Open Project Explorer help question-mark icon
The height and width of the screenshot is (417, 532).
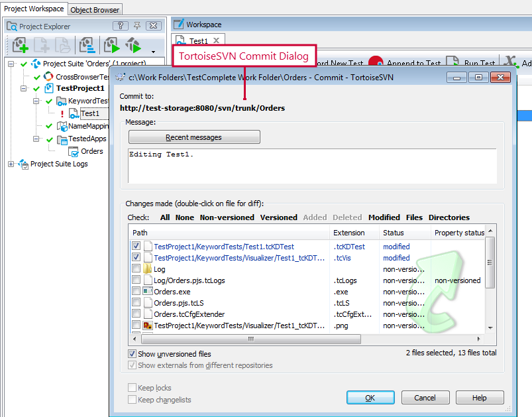point(120,26)
